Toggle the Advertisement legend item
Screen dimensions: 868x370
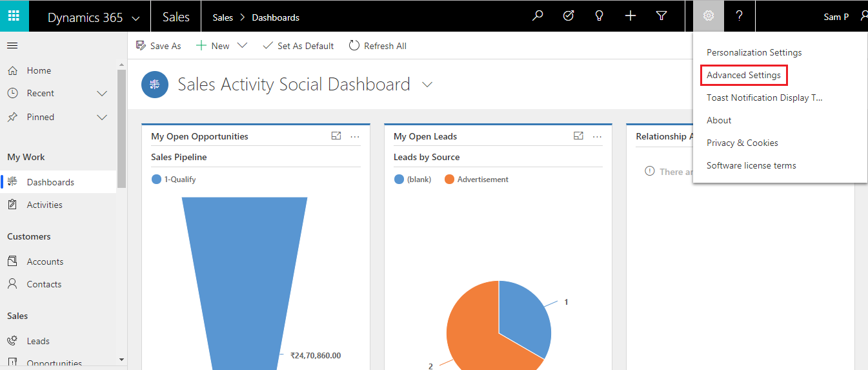476,180
